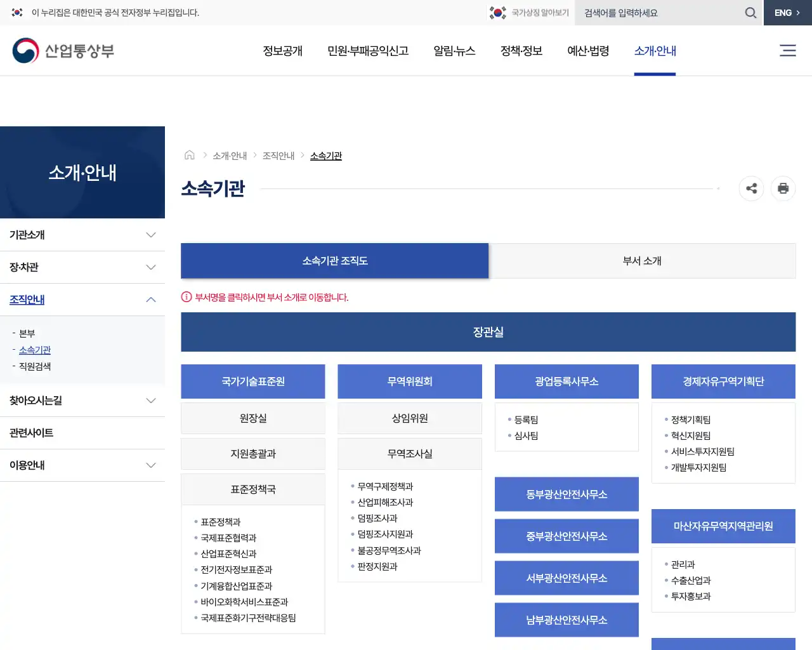Select 직원검색 in the sidebar
The width and height of the screenshot is (812, 650).
[35, 366]
